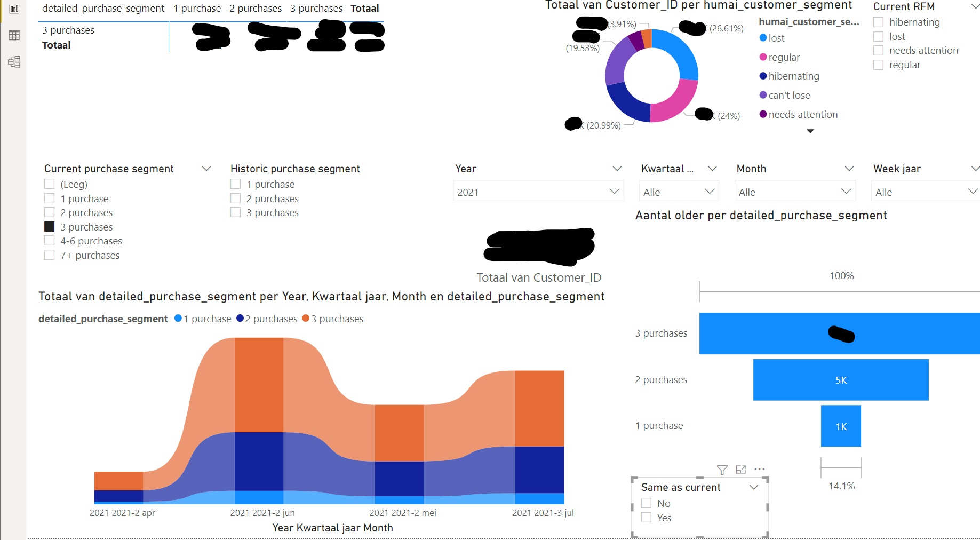
Task: Open the Year dropdown showing 2021
Action: (x=538, y=192)
